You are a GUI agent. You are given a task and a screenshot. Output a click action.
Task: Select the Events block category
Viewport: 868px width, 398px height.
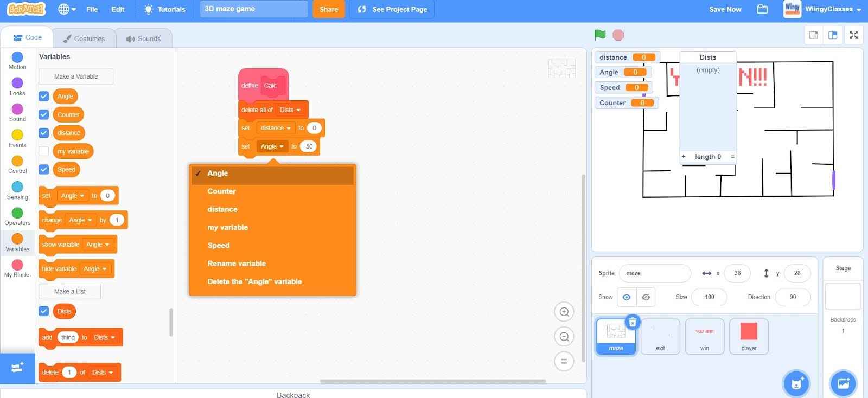click(x=17, y=138)
